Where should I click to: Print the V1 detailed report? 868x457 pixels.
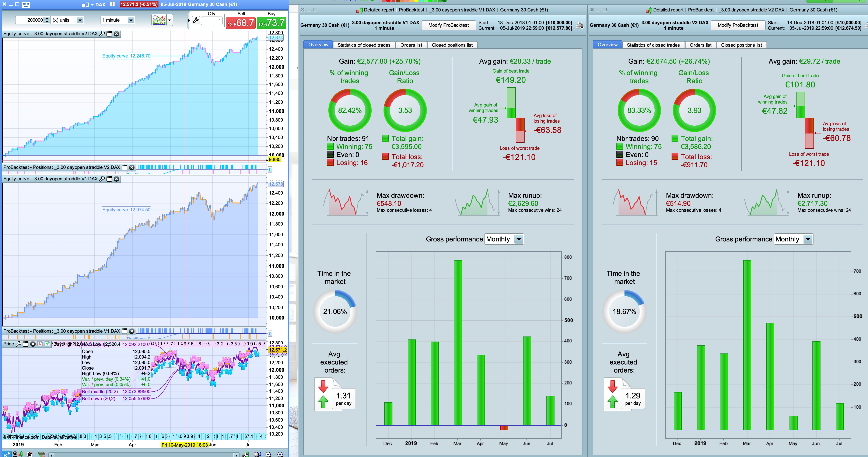coord(580,25)
